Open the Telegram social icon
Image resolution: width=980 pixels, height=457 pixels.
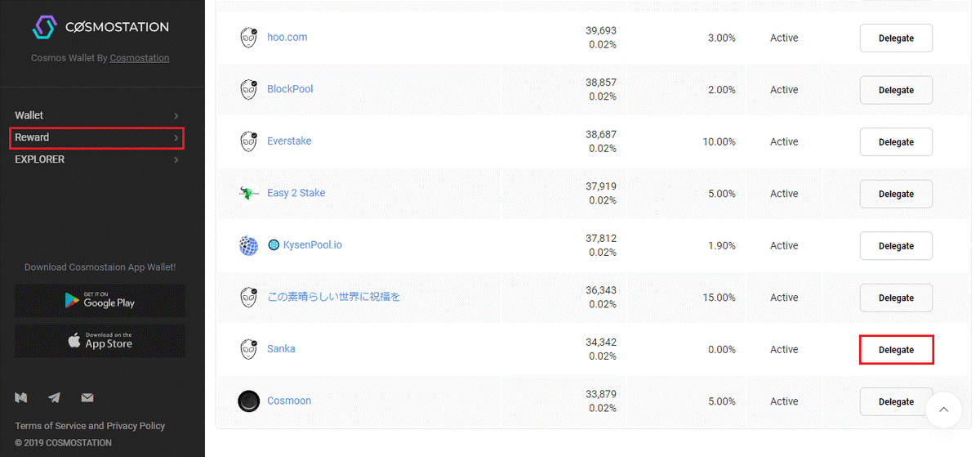tap(54, 398)
